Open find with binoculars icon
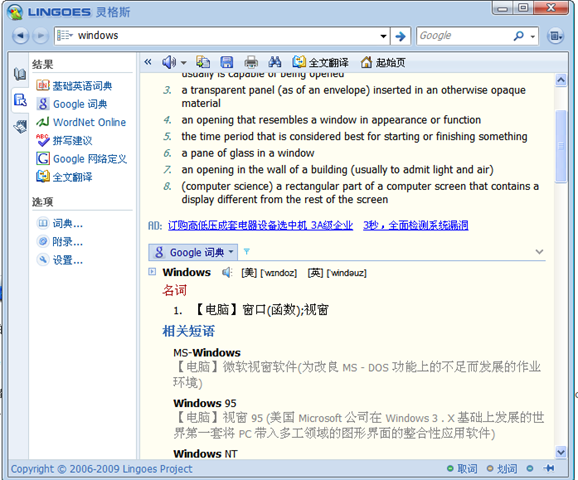This screenshot has width=578, height=480. click(275, 62)
